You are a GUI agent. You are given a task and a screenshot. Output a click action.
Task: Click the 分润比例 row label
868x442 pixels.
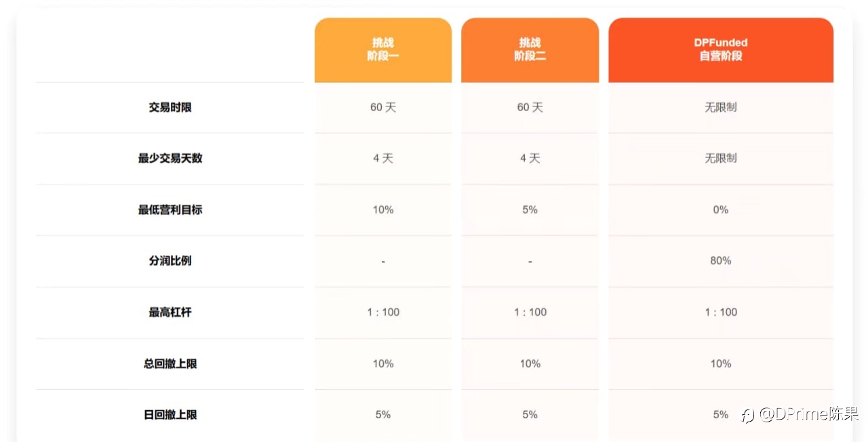pyautogui.click(x=170, y=260)
